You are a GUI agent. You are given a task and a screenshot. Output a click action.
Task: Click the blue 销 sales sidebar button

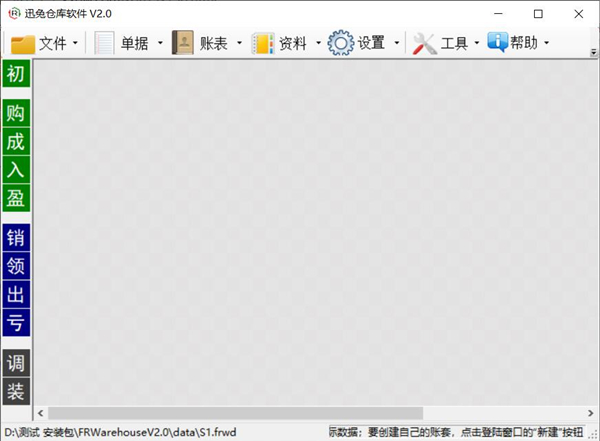[x=16, y=237]
